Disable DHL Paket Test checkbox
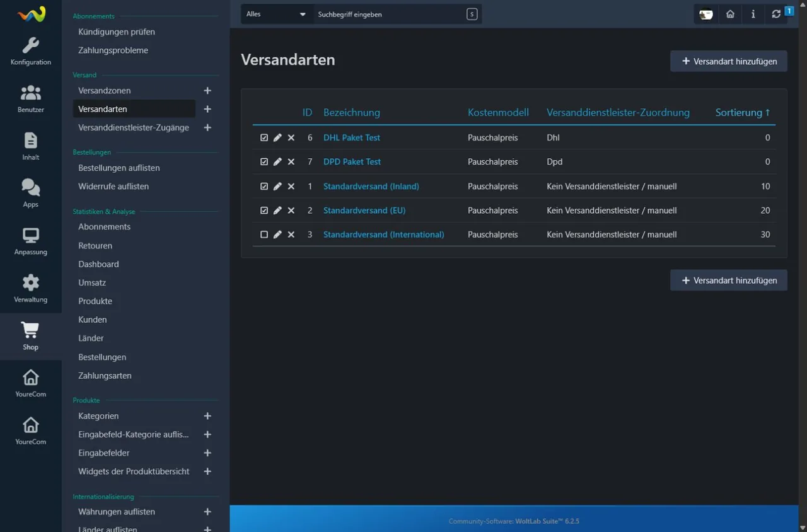 [264, 137]
